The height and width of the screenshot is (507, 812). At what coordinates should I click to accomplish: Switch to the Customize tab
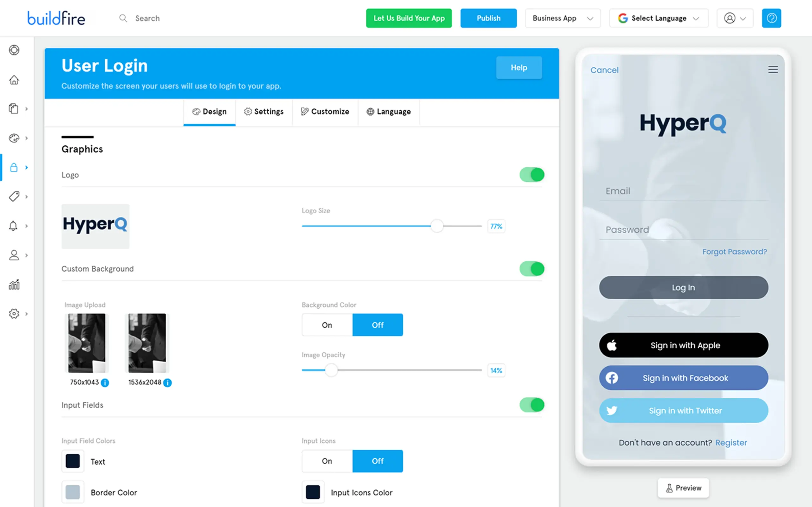(x=325, y=112)
